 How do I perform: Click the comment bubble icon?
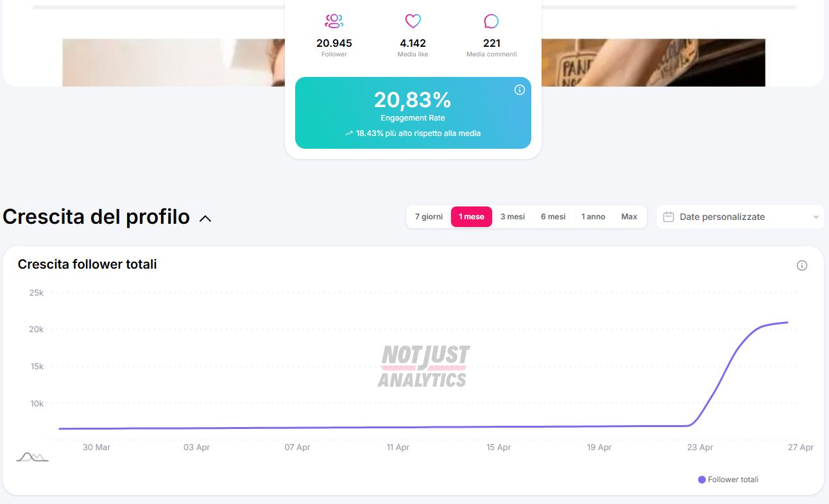pyautogui.click(x=491, y=22)
